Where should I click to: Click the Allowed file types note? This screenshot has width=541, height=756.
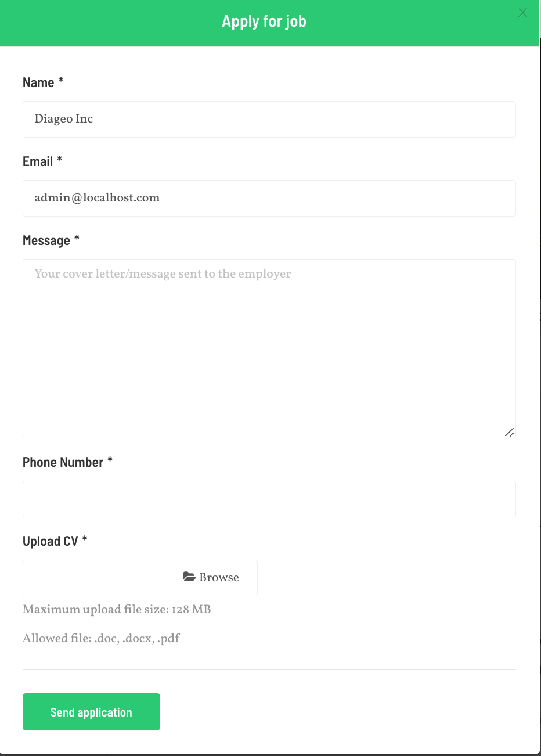[101, 638]
